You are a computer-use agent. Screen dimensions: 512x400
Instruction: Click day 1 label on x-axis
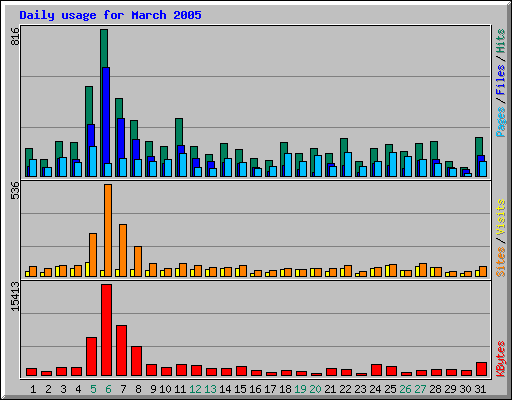coord(33,389)
